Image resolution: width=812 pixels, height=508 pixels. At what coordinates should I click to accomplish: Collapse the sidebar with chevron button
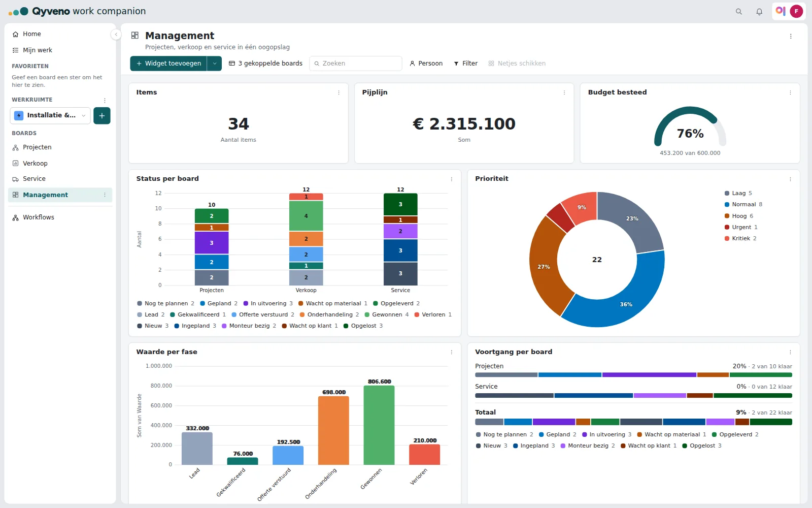click(x=116, y=35)
